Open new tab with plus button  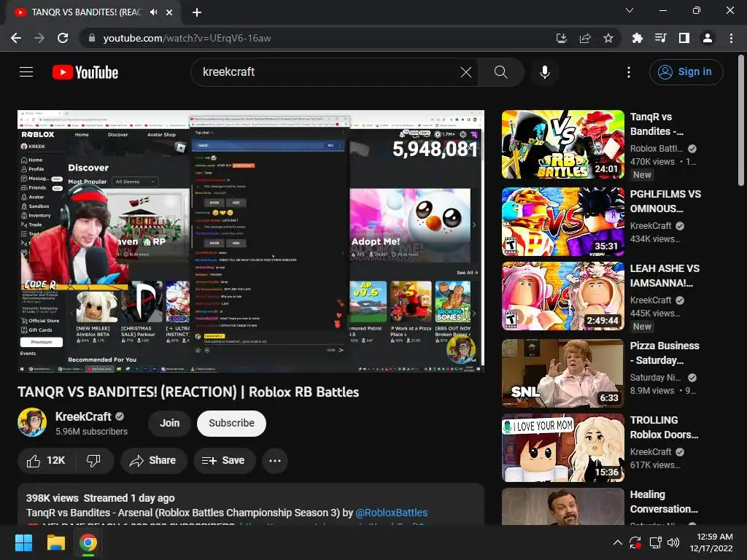[197, 12]
